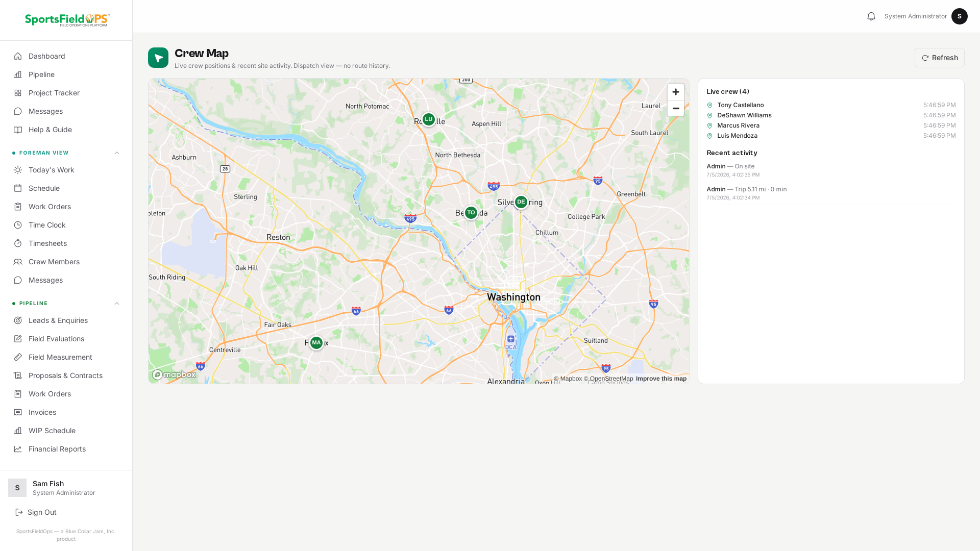Click the Mapbox logo on map
980x551 pixels.
coord(174,374)
